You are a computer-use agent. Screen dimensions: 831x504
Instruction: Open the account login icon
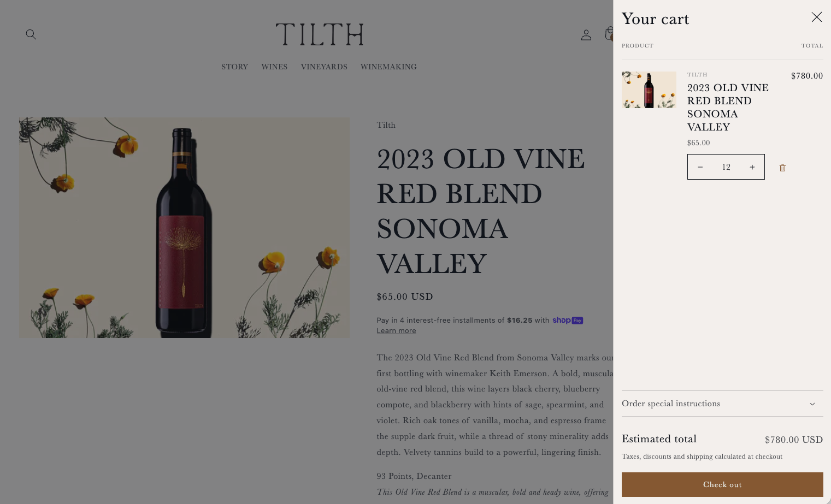[x=586, y=35]
